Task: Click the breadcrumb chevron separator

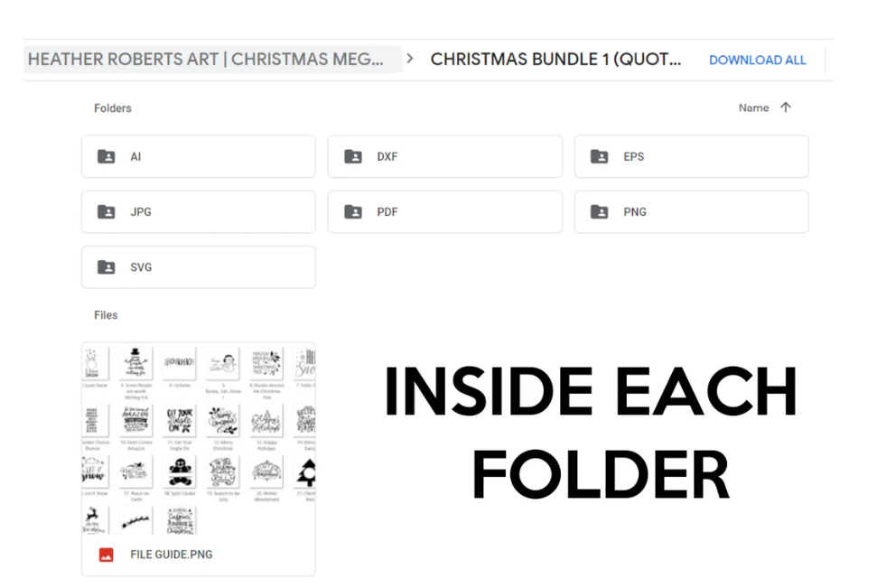Action: tap(410, 59)
